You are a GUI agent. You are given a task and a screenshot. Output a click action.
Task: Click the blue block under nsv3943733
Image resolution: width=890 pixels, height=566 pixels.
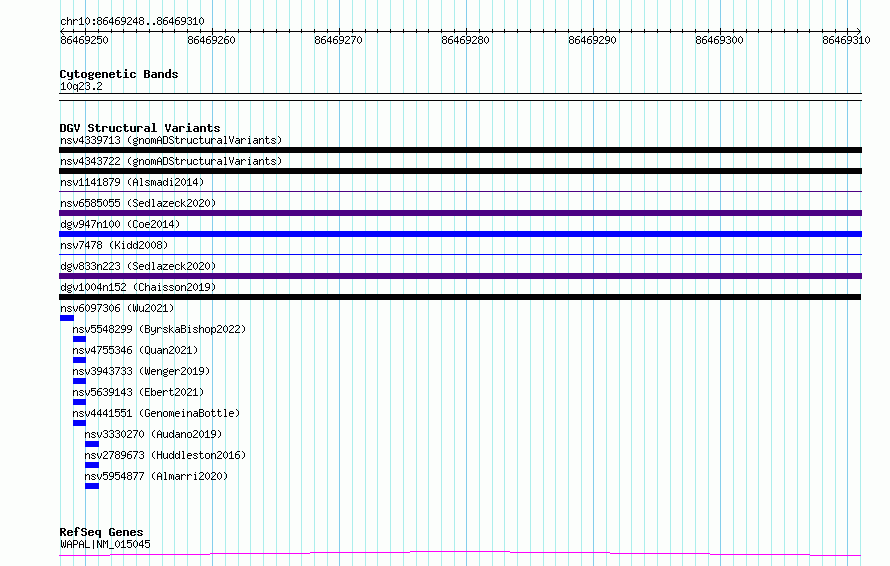[x=79, y=381]
